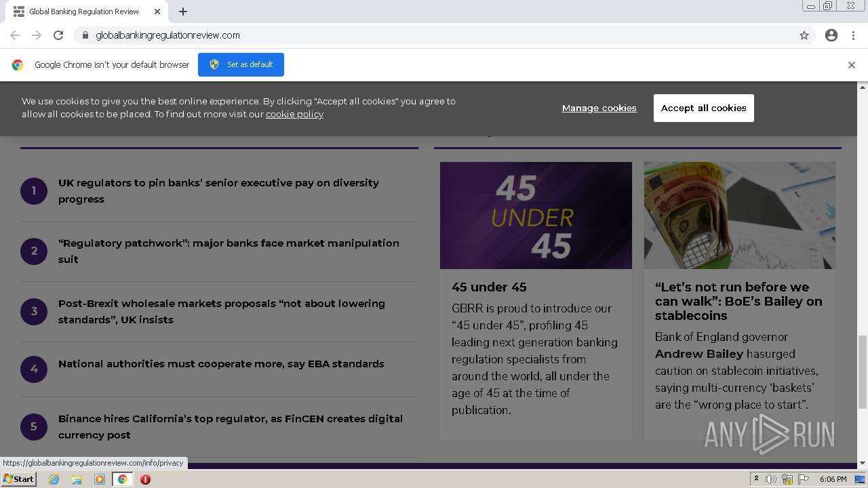Screen dimensions: 868x488
Task: Open National authorities EBA standards article
Action: click(221, 364)
